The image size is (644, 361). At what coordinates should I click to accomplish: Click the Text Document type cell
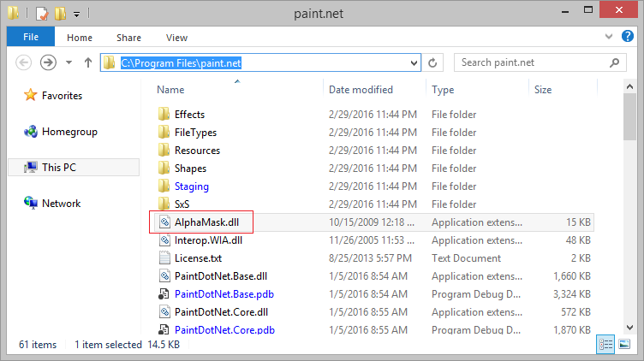(466, 258)
